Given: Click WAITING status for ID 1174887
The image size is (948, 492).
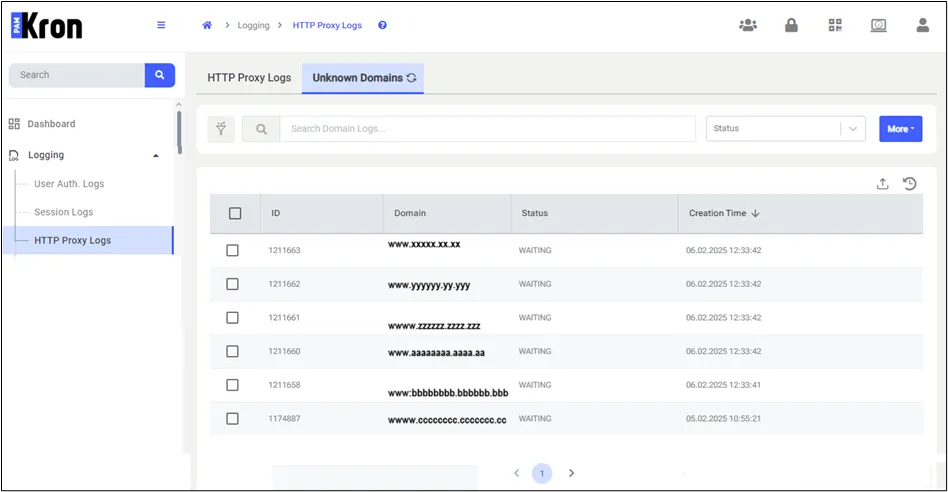Looking at the screenshot, I should click(x=534, y=419).
